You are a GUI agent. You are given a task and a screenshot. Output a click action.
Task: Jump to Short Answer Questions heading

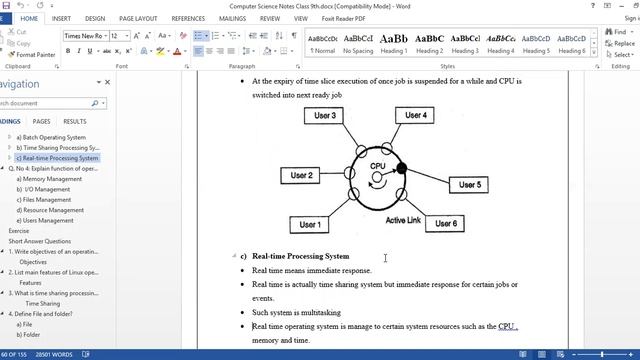[x=40, y=241]
